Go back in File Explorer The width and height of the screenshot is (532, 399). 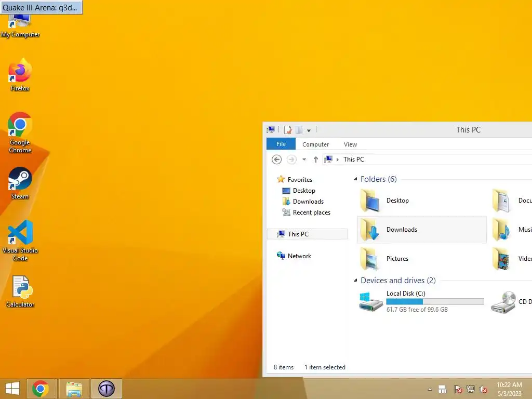click(x=276, y=159)
